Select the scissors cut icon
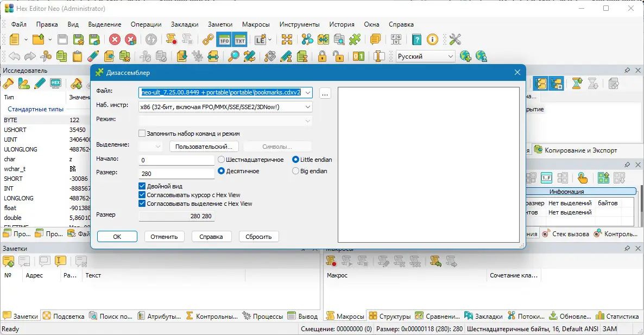Viewport: 644px width, 335px height. pos(45,56)
